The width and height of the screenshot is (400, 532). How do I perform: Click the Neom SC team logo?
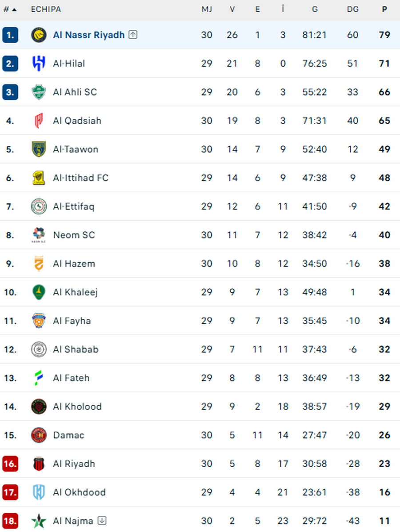coord(39,235)
